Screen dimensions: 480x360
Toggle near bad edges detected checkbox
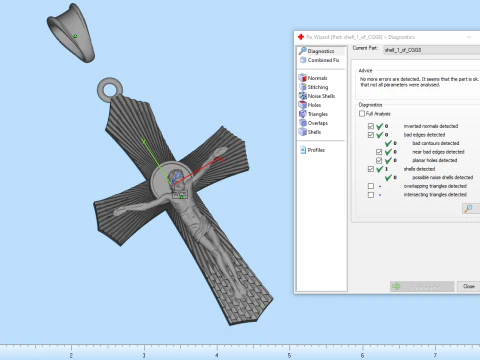coord(379,152)
